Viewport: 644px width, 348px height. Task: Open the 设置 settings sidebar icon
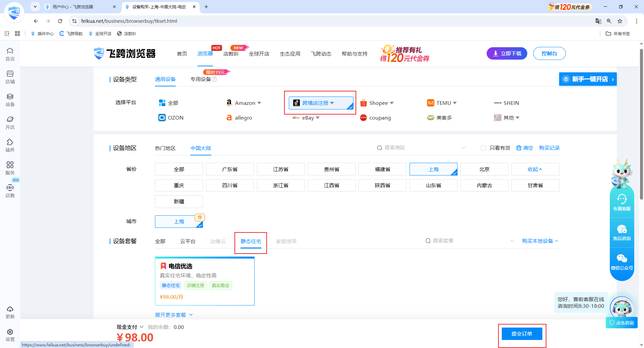coord(10,335)
